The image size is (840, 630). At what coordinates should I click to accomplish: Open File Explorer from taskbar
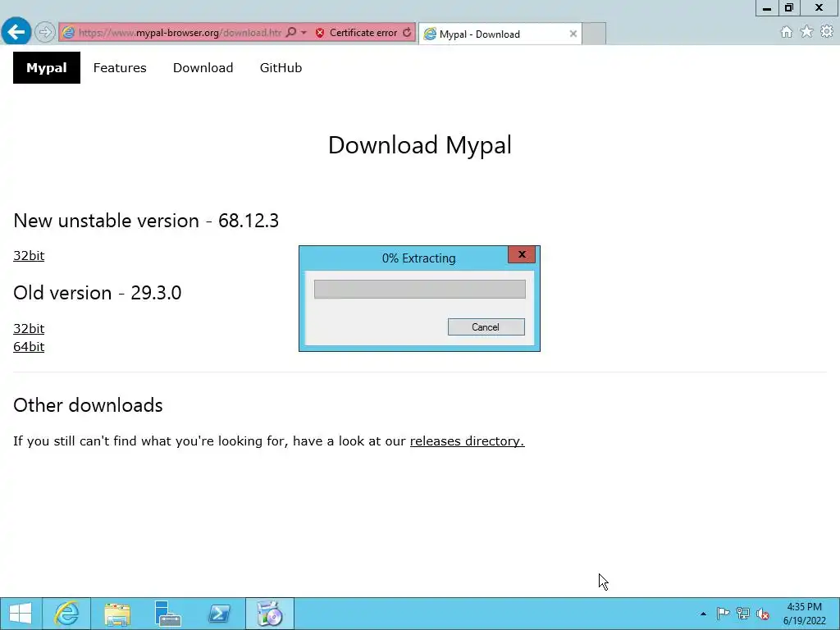pyautogui.click(x=117, y=614)
